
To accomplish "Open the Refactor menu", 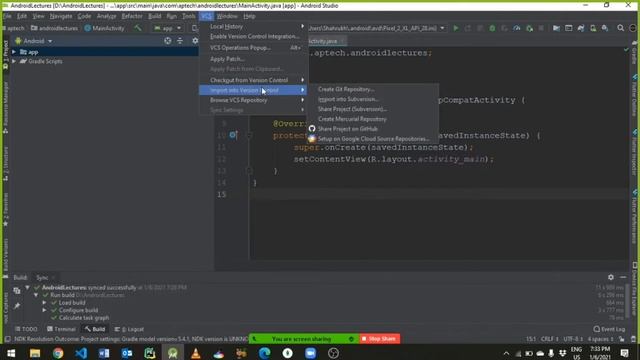I will pyautogui.click(x=132, y=16).
